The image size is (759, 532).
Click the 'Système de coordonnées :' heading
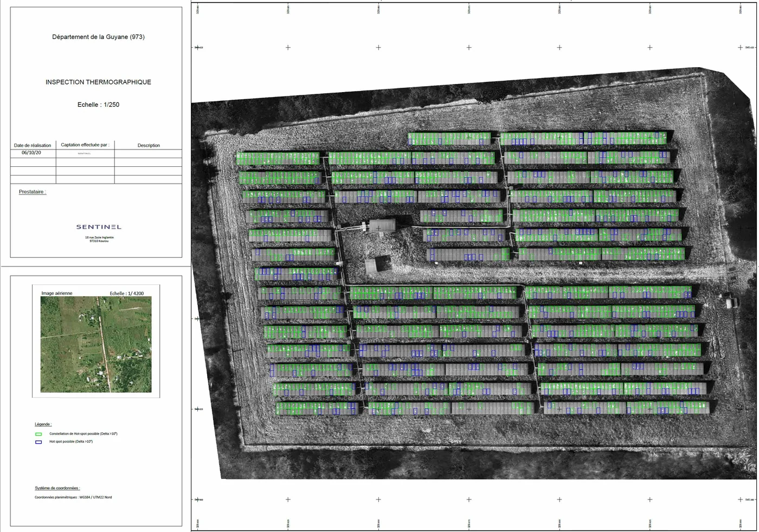pos(57,488)
